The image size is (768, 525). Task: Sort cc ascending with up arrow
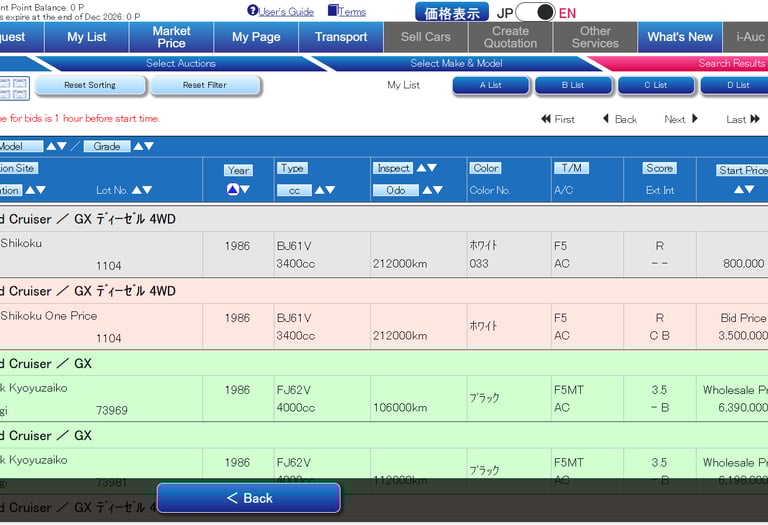[319, 190]
